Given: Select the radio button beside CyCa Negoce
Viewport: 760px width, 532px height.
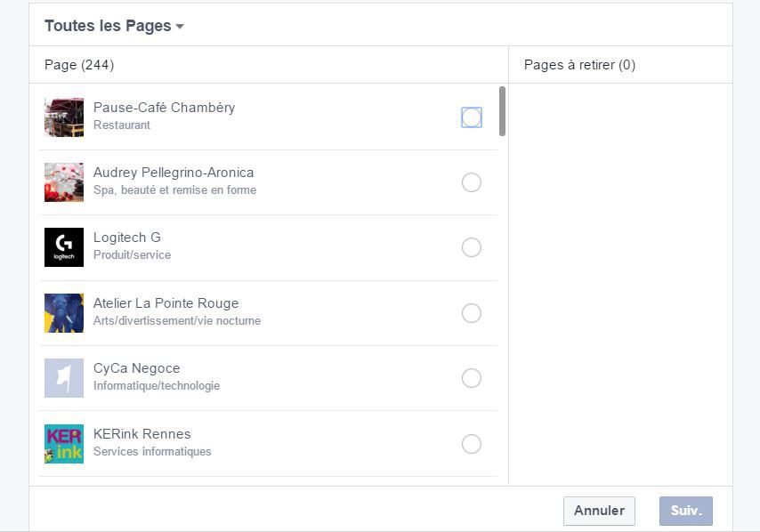Looking at the screenshot, I should click(471, 377).
